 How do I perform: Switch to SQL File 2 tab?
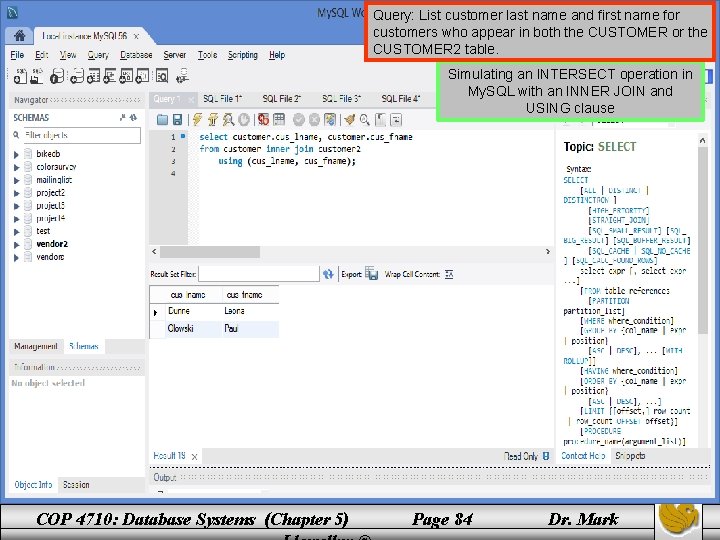[x=281, y=99]
